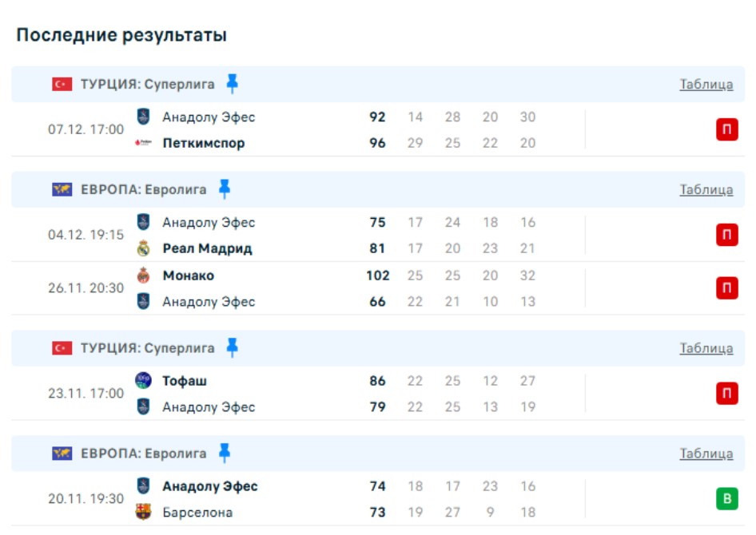This screenshot has height=535, width=756.
Task: Click the Petkimspor team logo
Action: (x=143, y=144)
